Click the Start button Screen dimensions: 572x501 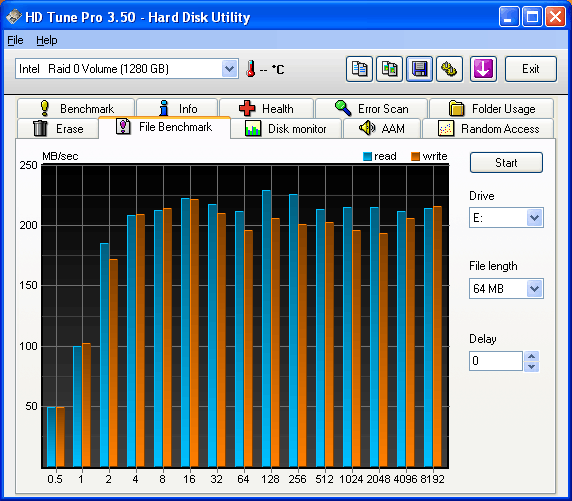click(x=506, y=163)
